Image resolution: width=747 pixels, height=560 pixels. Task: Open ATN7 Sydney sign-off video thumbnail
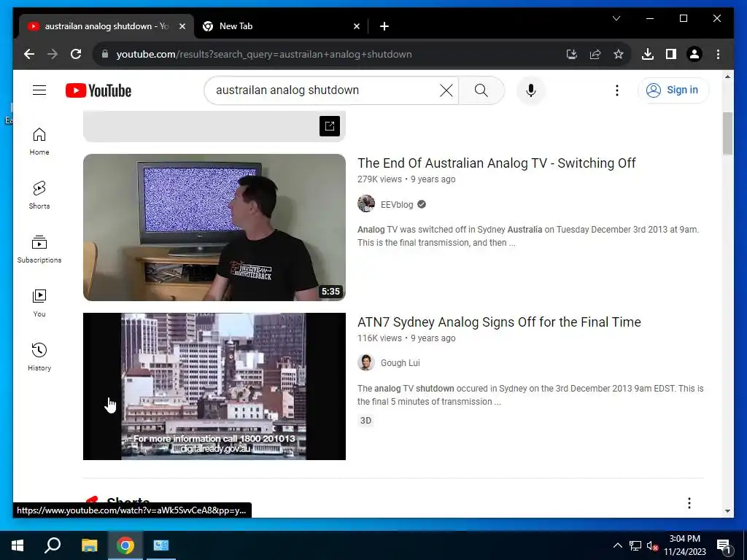point(214,386)
